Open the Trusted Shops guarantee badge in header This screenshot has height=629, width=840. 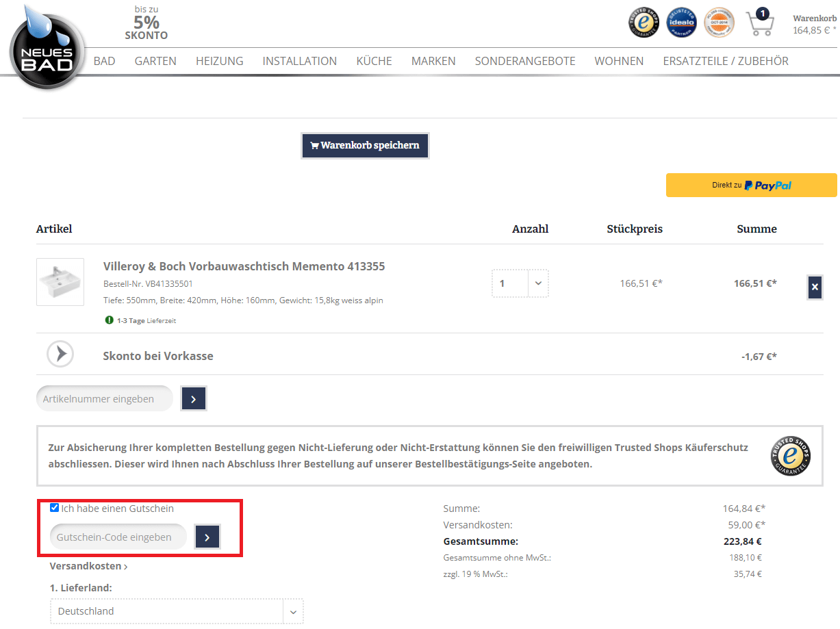click(x=644, y=23)
